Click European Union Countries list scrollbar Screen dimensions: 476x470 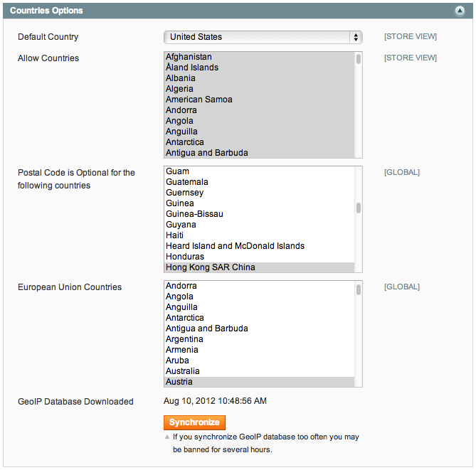click(x=359, y=290)
